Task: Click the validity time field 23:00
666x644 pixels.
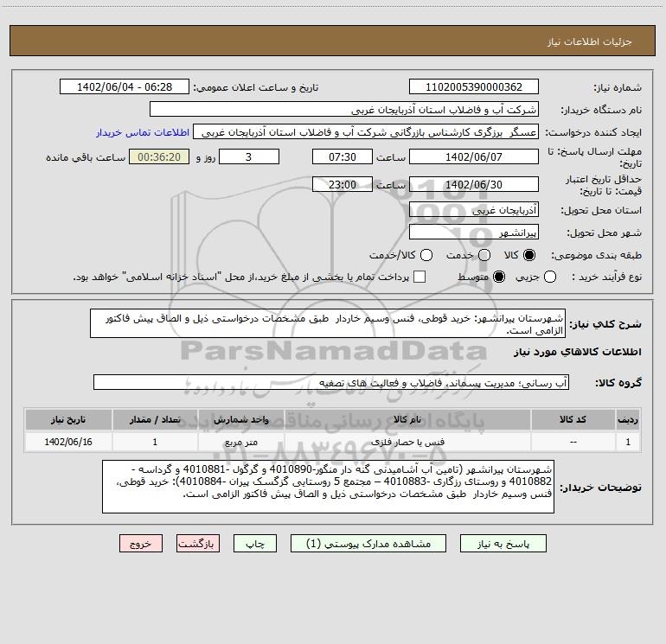Action: [x=343, y=185]
